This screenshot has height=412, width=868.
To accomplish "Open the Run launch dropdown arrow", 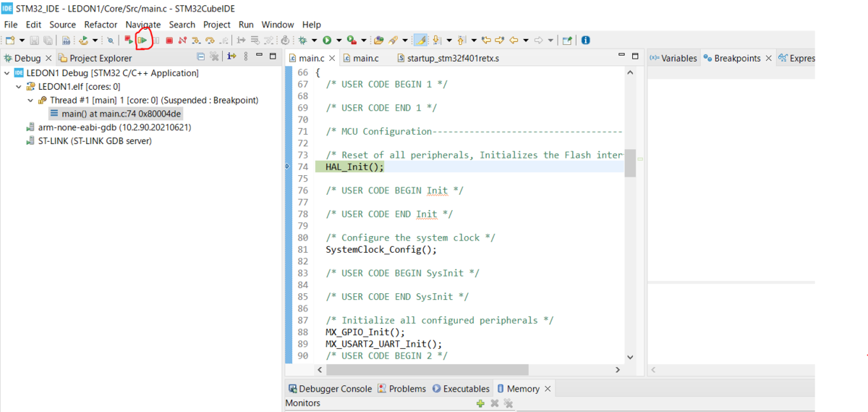I will pos(339,40).
